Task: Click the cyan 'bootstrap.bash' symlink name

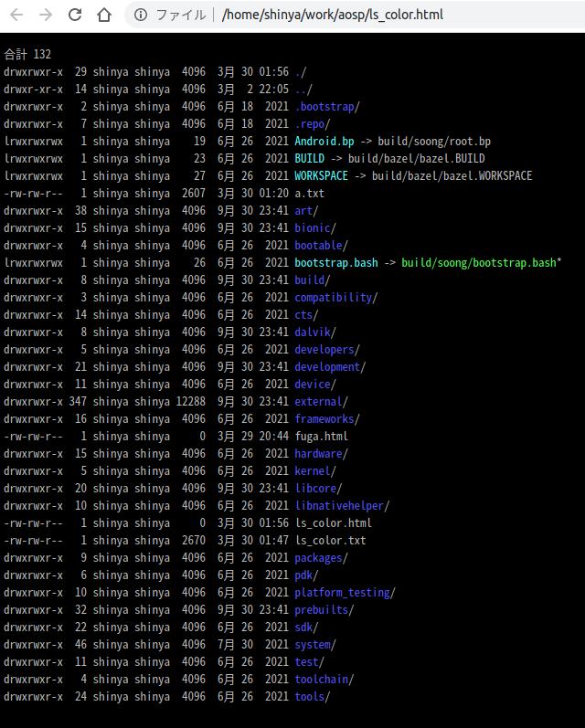Action: tap(336, 263)
